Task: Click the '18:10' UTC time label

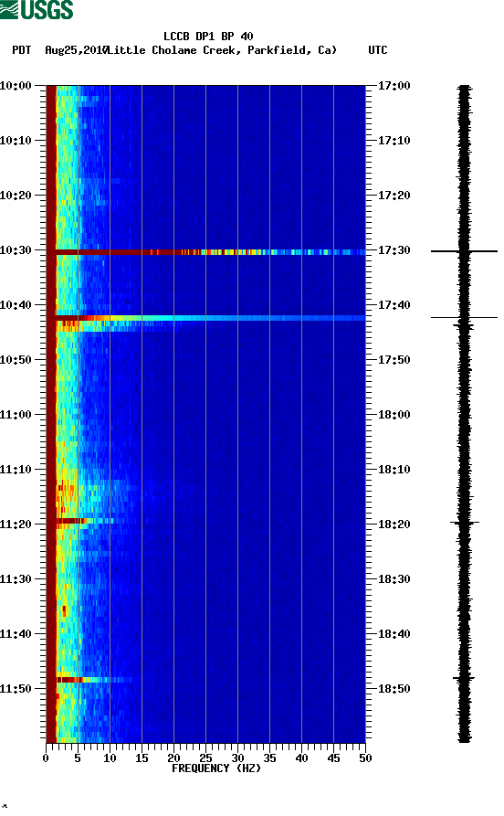Action: (394, 470)
